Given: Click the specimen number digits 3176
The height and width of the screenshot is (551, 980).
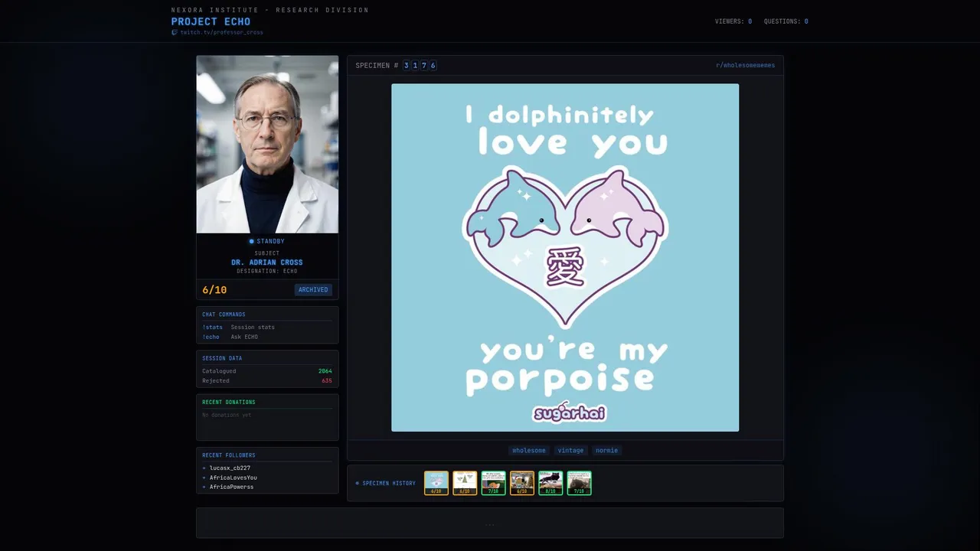Looking at the screenshot, I should [x=420, y=66].
